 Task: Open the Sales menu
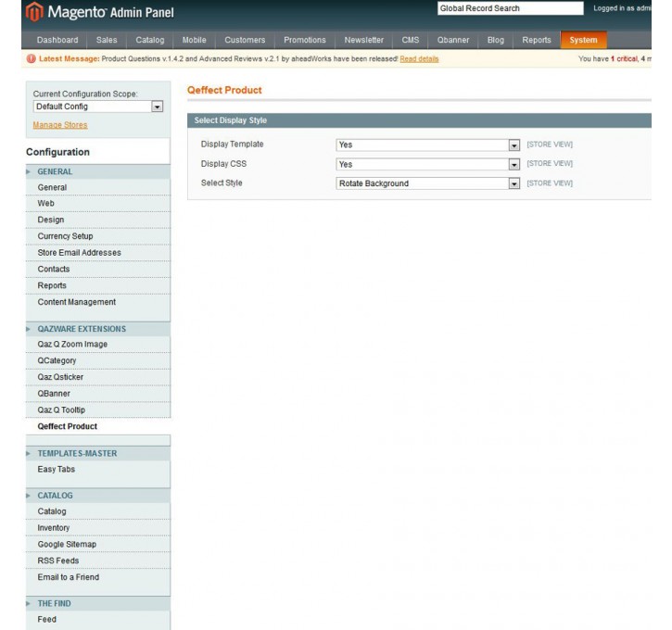pos(107,40)
